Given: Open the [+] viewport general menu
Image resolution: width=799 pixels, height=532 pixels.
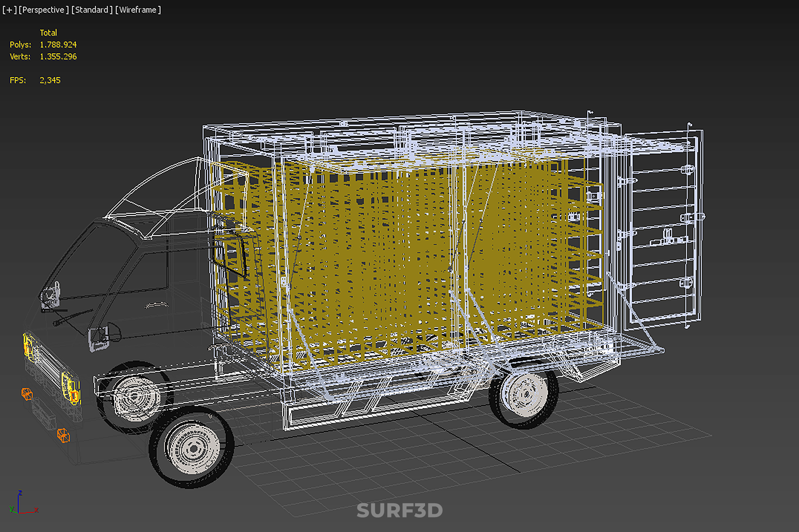Looking at the screenshot, I should point(10,10).
